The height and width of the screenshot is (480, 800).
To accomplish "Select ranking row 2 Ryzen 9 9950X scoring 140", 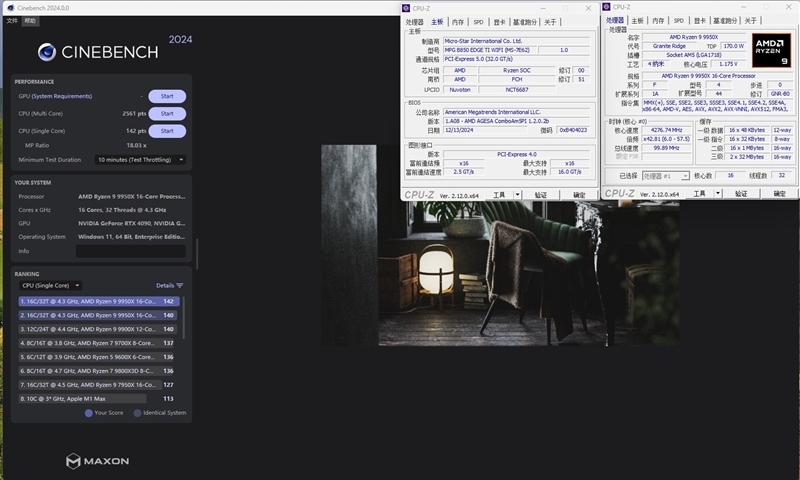I will coord(99,315).
